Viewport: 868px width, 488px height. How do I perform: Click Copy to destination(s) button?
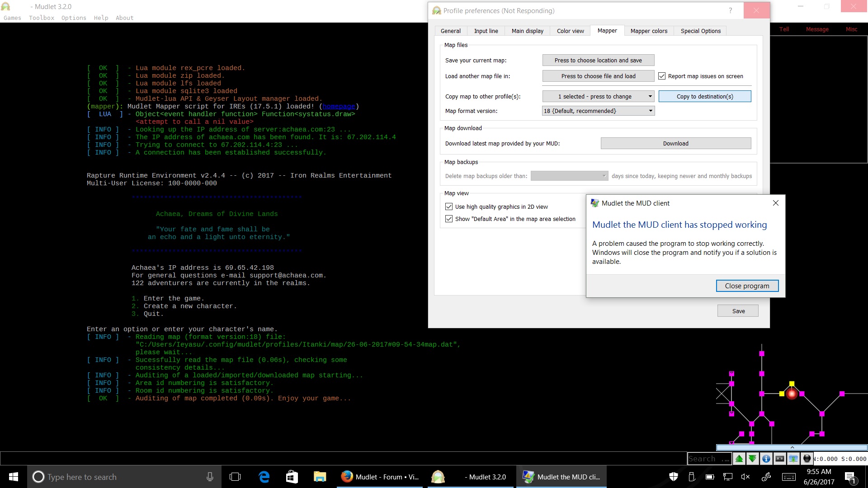tap(705, 96)
